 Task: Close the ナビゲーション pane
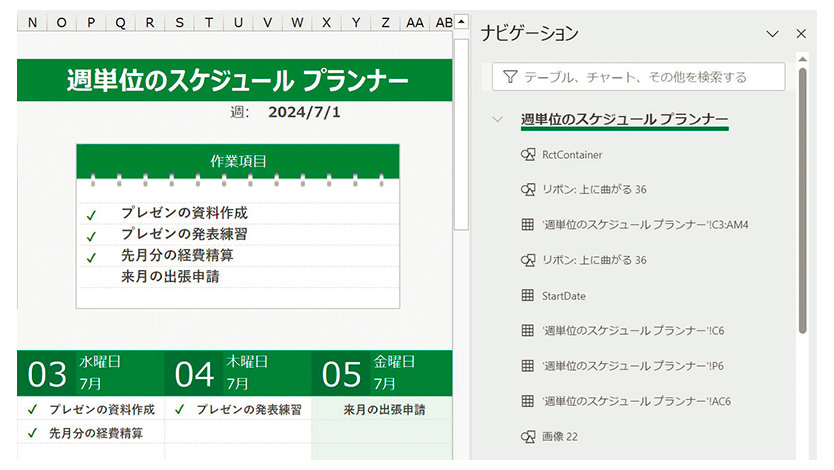point(801,33)
